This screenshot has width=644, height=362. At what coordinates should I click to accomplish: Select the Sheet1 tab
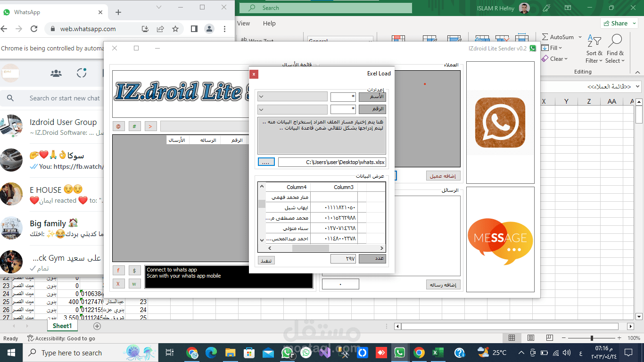click(62, 326)
